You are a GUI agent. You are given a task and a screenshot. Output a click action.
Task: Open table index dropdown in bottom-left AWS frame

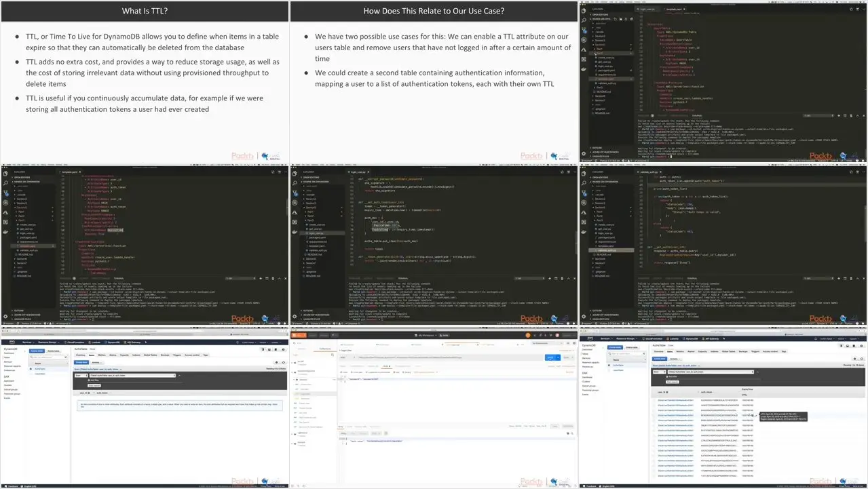pos(132,375)
